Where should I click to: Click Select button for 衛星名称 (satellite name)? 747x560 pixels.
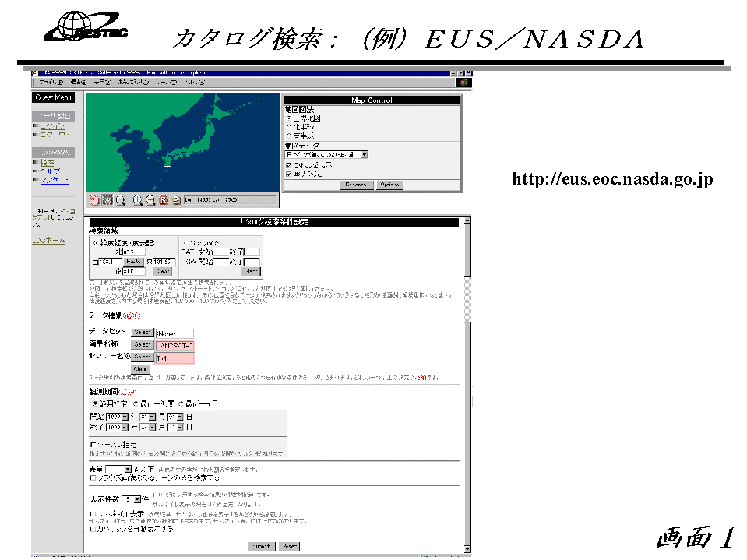click(142, 345)
